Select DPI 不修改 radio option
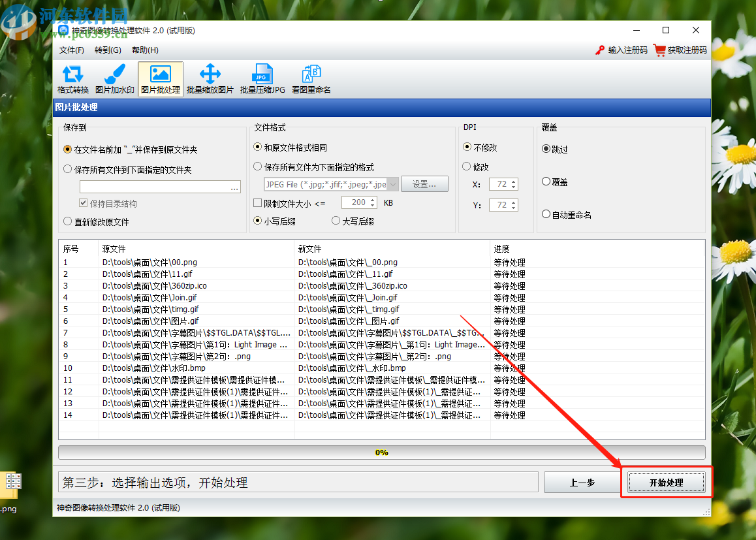 (480, 148)
